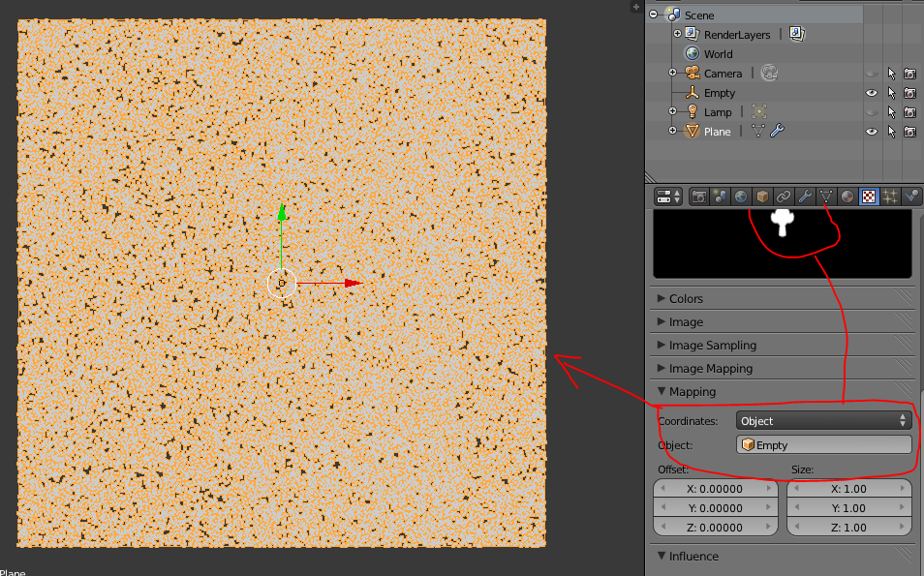Click the grey camera data icon
Viewport: 924px width, 576px height.
[769, 73]
